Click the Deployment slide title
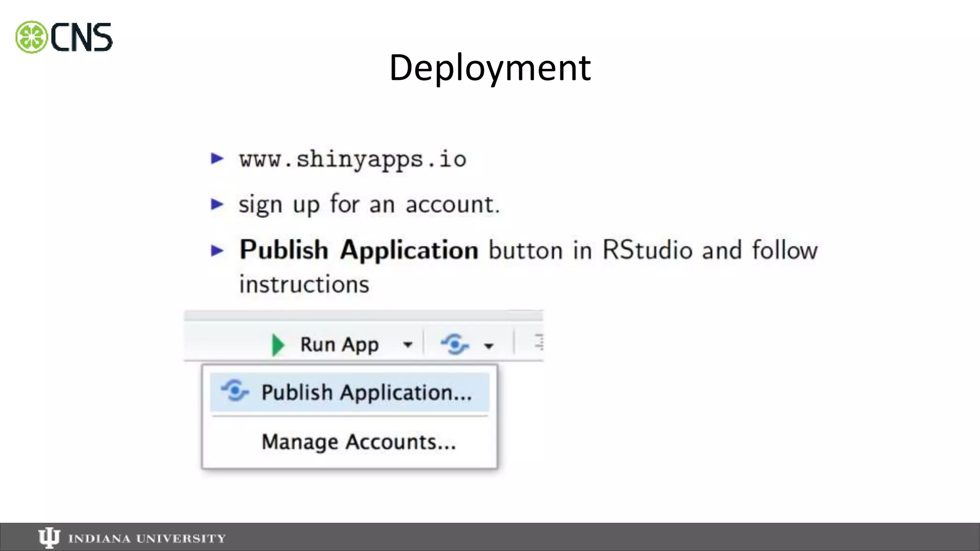The width and height of the screenshot is (980, 551). [490, 67]
